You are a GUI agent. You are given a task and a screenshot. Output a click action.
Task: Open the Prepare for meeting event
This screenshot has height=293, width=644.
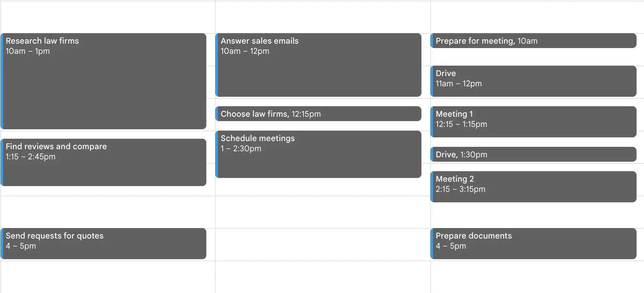tap(533, 41)
